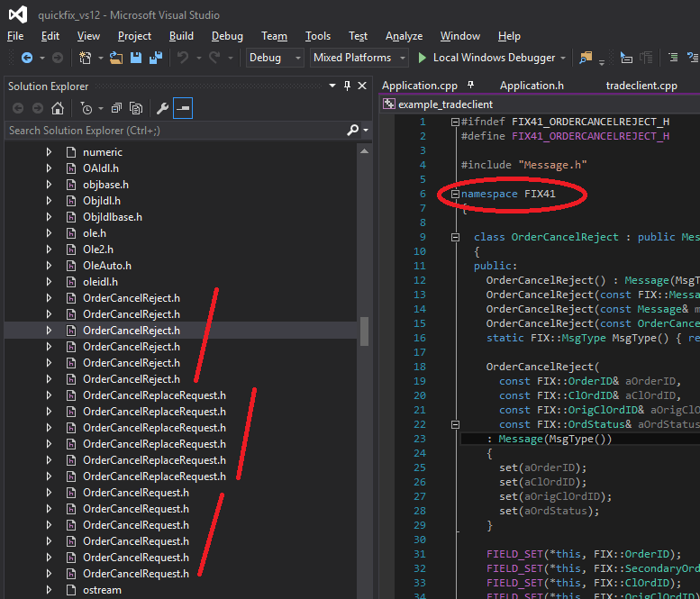Viewport: 700px width, 599px height.
Task: Select the highlighted OrderCancelReject.h file
Action: 132,331
